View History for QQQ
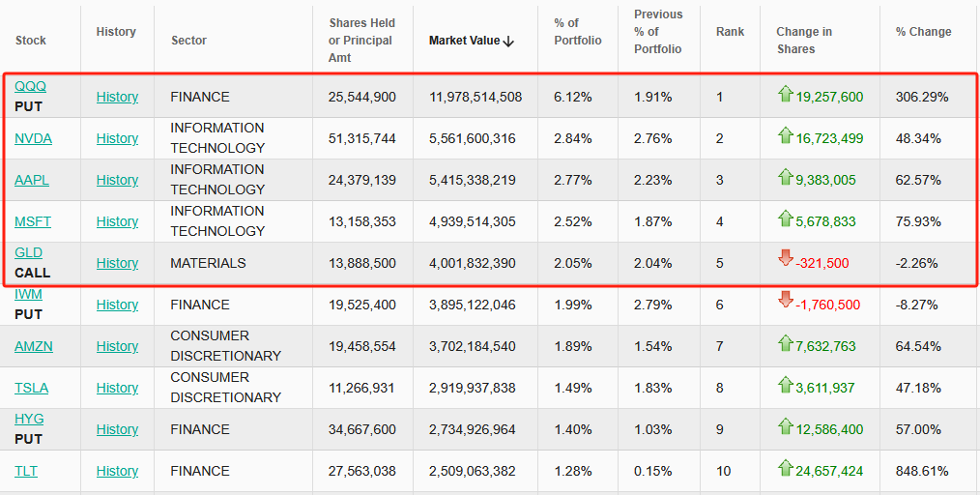The image size is (980, 495). click(118, 97)
